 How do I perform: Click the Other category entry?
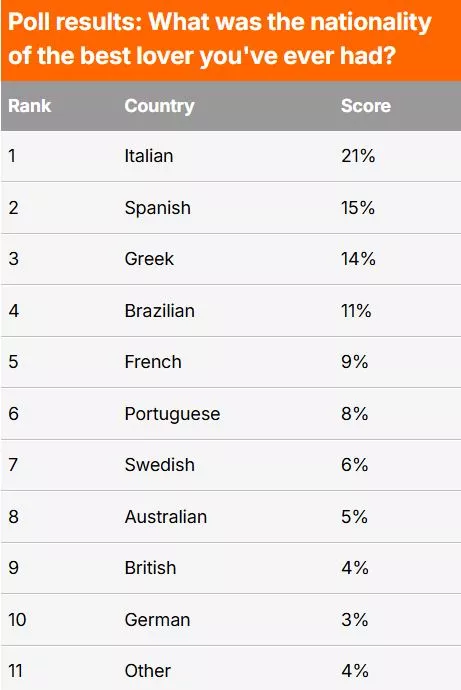(147, 671)
